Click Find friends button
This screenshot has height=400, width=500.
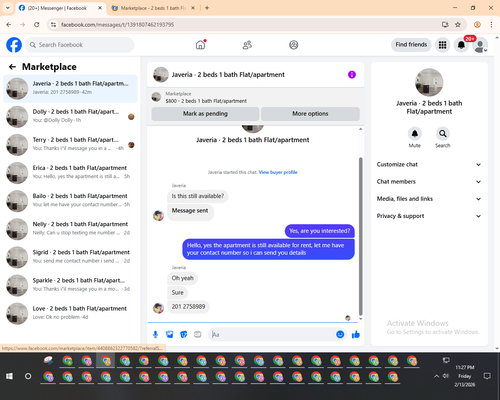pyautogui.click(x=411, y=45)
